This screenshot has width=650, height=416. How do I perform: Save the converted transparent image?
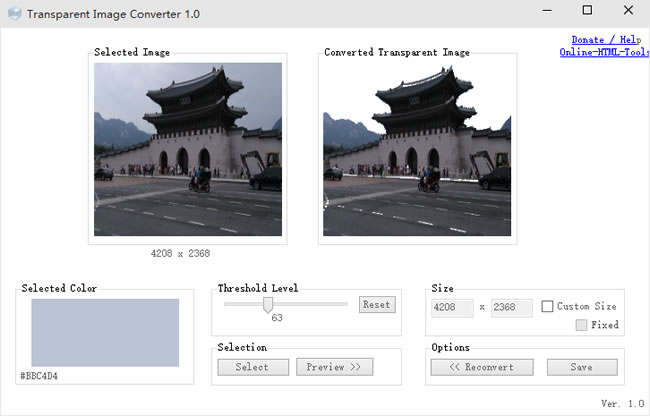(582, 367)
